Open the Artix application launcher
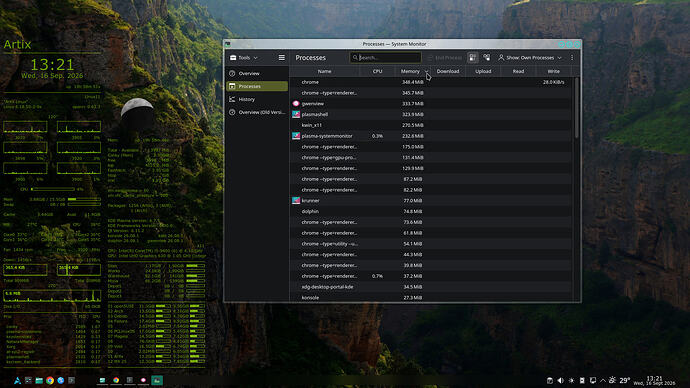Screen dimensions: 690x388 tap(17, 381)
